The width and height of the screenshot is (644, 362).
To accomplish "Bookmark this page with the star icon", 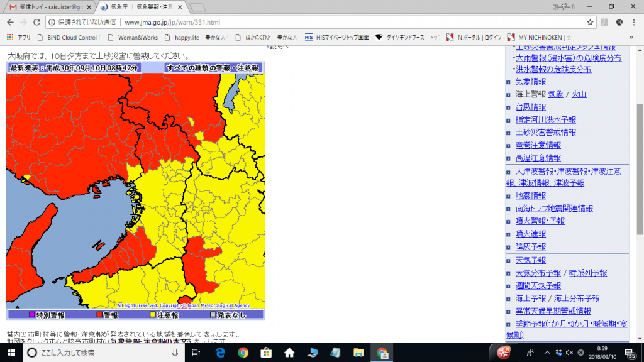I will coord(590,22).
